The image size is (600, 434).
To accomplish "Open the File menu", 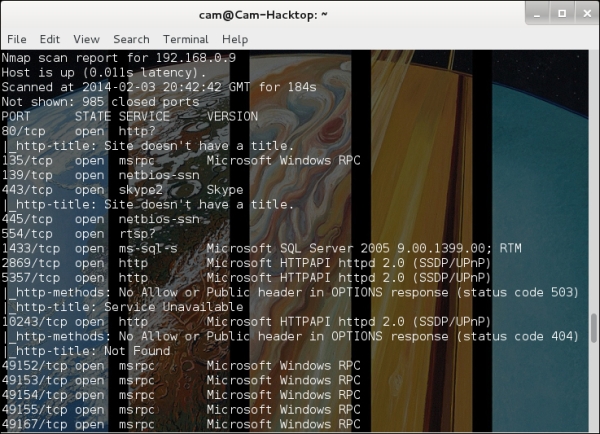I will (x=16, y=39).
